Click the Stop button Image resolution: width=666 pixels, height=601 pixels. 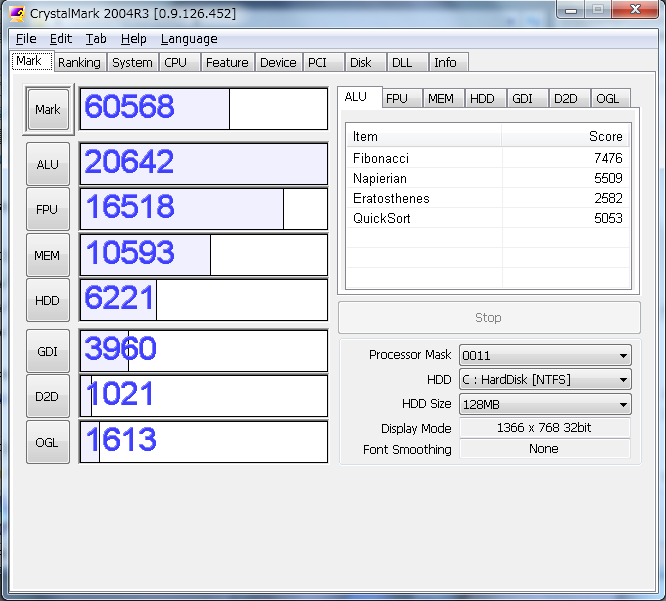coord(489,317)
